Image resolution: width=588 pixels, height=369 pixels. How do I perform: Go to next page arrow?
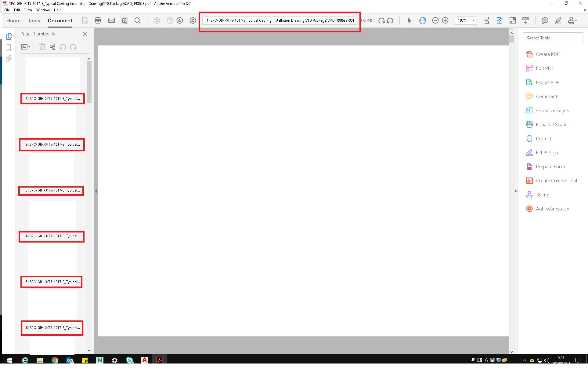[x=180, y=20]
